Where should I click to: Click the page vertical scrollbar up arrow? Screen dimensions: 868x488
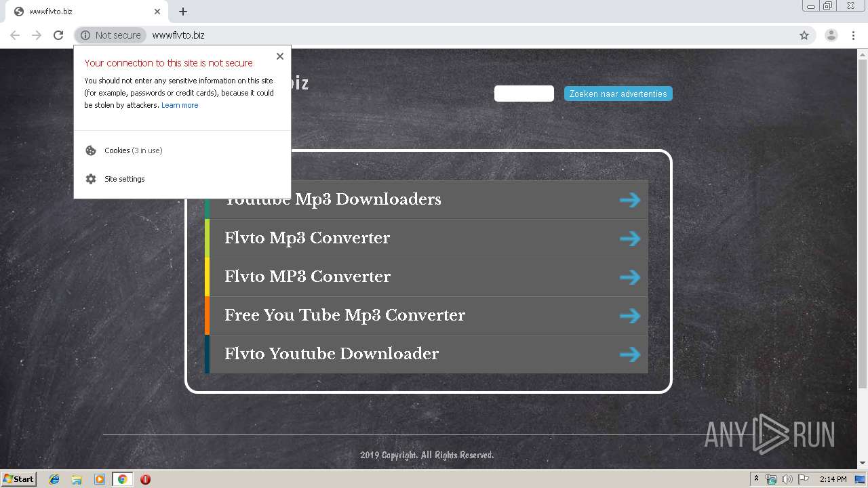click(863, 54)
